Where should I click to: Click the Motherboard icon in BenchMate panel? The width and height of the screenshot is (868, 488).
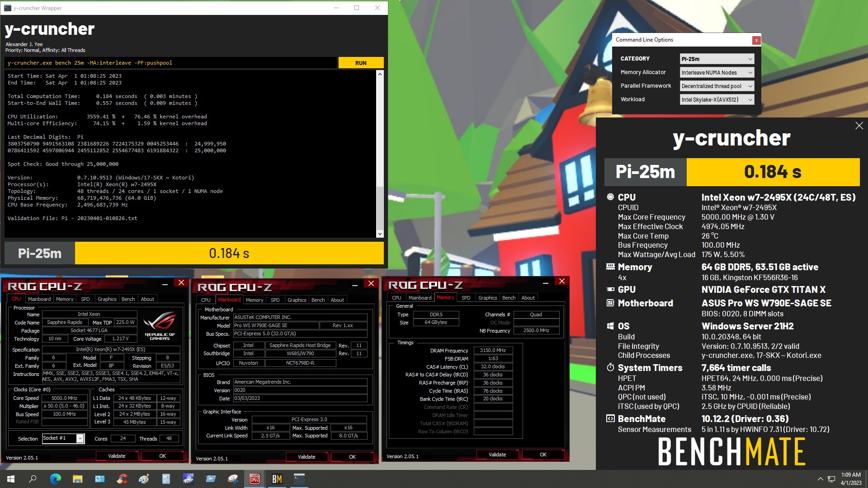(610, 303)
